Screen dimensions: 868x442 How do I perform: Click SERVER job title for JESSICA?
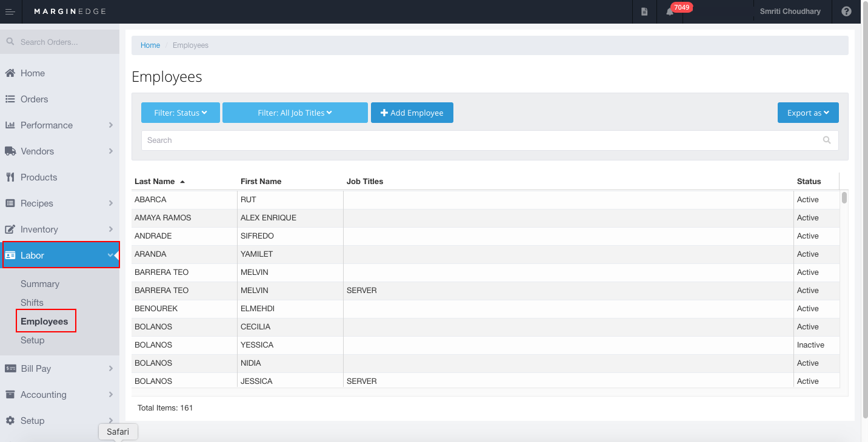362,381
